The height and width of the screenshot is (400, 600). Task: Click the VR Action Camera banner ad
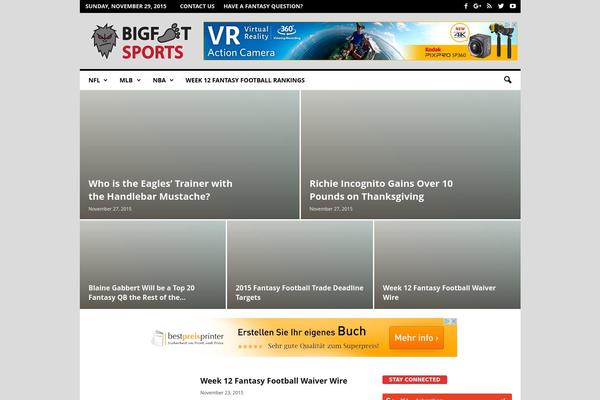[x=360, y=41]
